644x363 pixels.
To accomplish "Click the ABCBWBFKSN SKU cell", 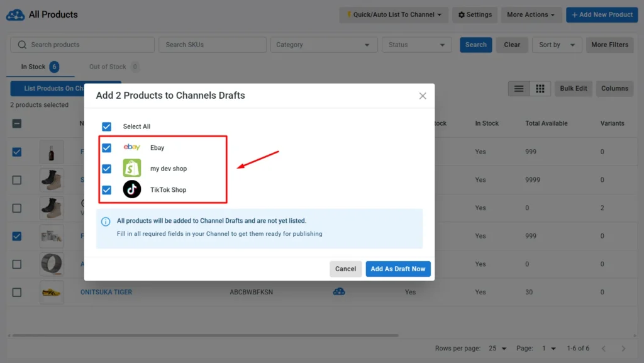I will [x=251, y=292].
